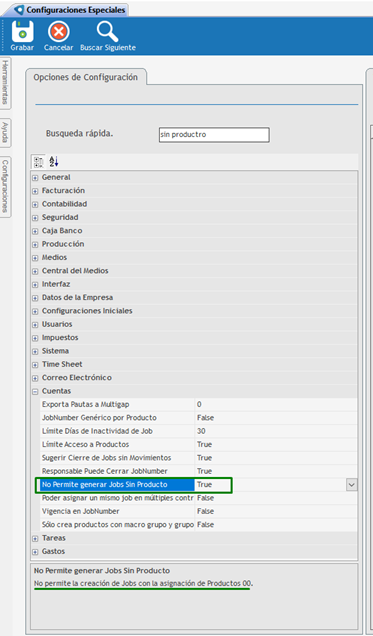This screenshot has width=373, height=636.
Task: Select Sugerir Cierre de Jobs sin Movimientos row
Action: [199, 458]
